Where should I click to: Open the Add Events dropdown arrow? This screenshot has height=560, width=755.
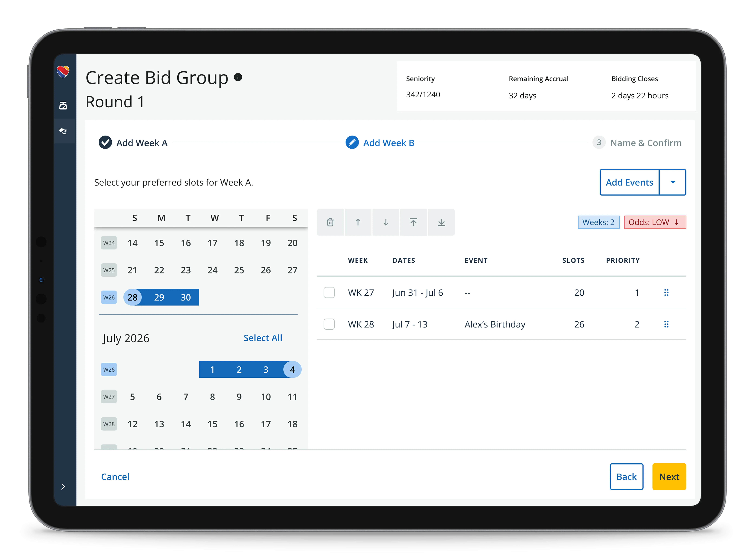pos(673,182)
